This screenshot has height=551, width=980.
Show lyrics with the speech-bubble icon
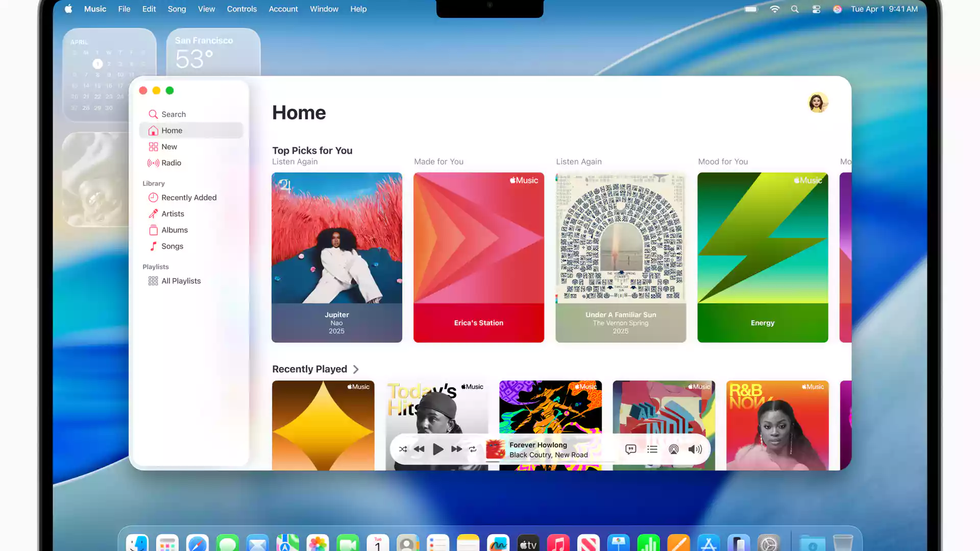tap(631, 449)
